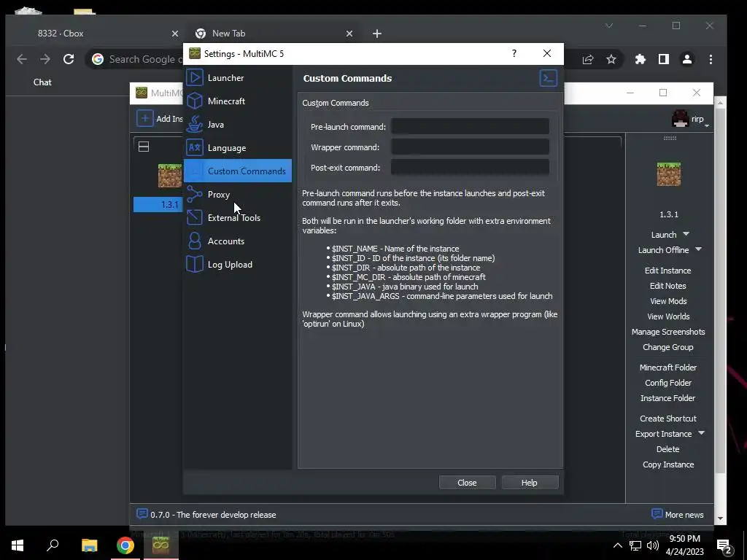747x560 pixels.
Task: Select the Log Upload page label
Action: pos(230,264)
